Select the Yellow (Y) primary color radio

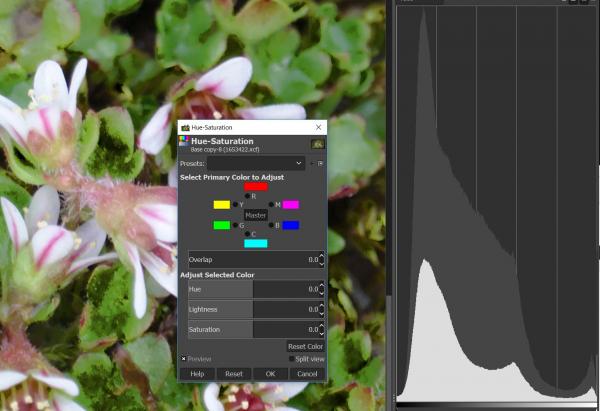(x=235, y=204)
